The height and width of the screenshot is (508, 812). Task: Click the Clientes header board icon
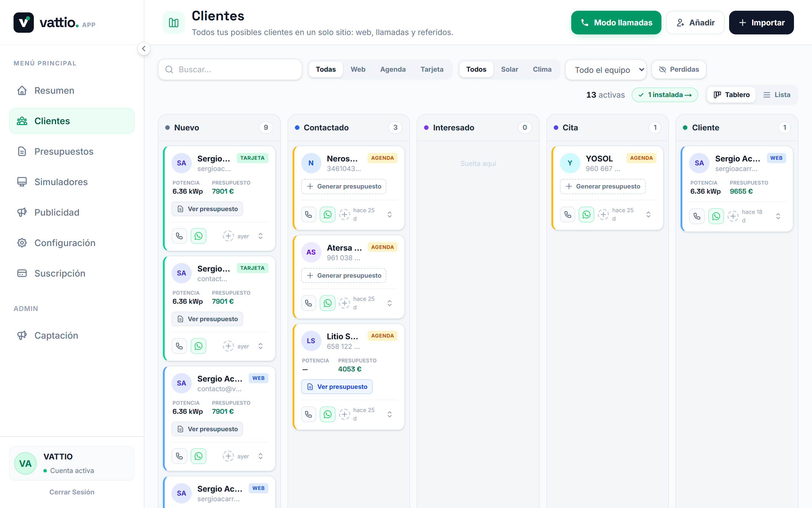coord(173,23)
